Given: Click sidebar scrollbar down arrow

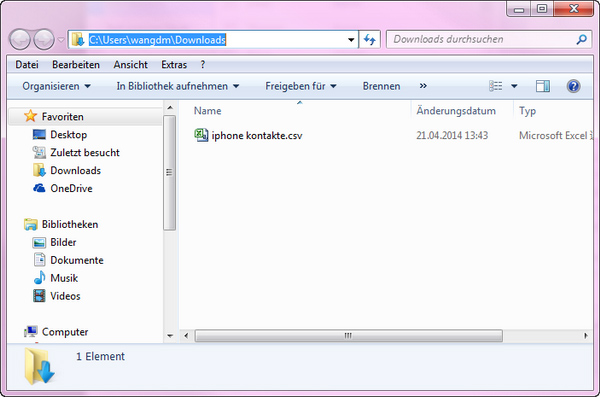Looking at the screenshot, I should (170, 336).
